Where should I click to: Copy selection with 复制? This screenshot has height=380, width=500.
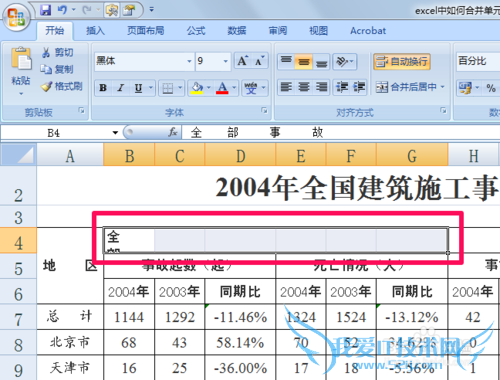click(57, 69)
